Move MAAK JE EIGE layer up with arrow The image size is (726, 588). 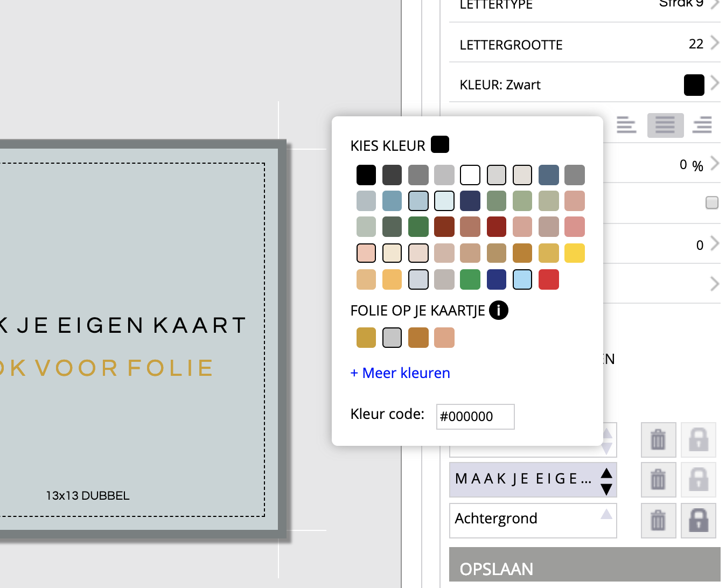click(x=606, y=473)
